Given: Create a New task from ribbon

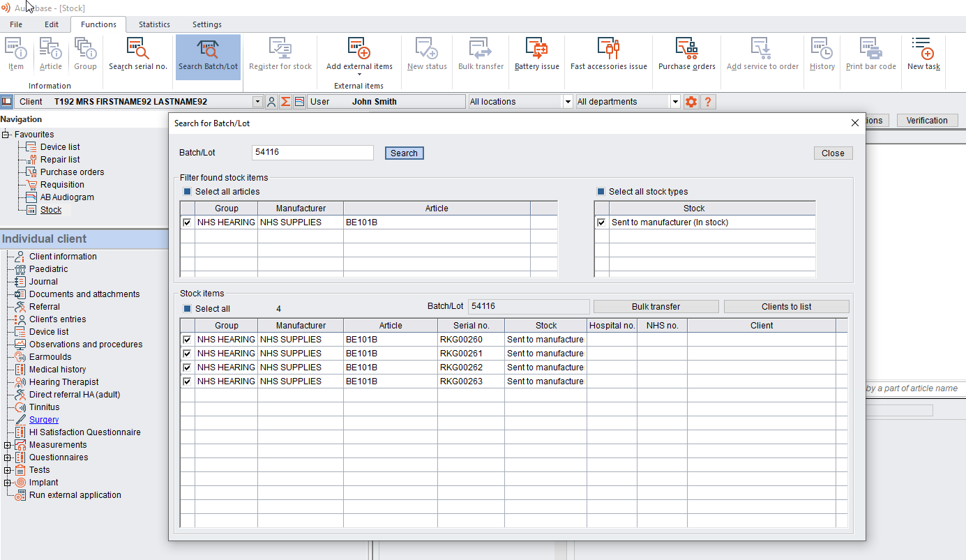Looking at the screenshot, I should tap(923, 54).
